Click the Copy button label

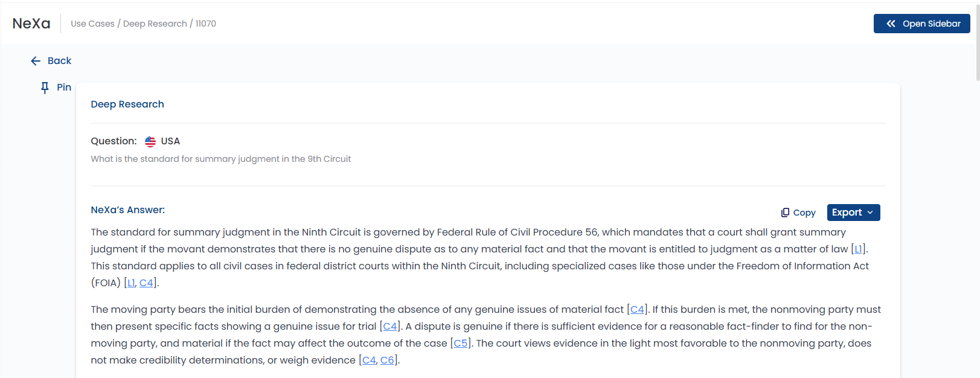click(804, 213)
